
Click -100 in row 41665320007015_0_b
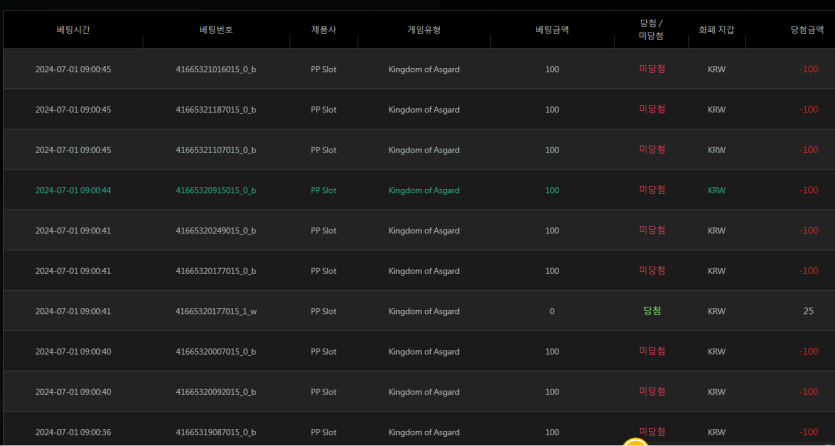[x=808, y=351]
